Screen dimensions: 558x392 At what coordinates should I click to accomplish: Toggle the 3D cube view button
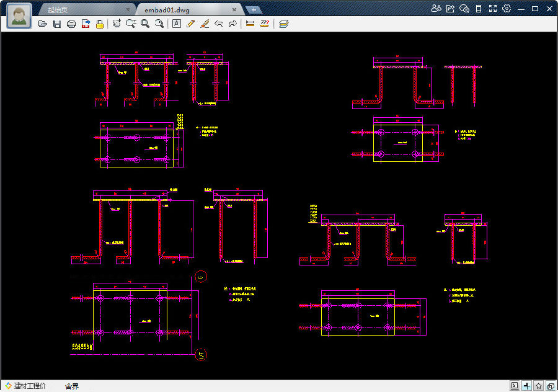[x=551, y=386]
